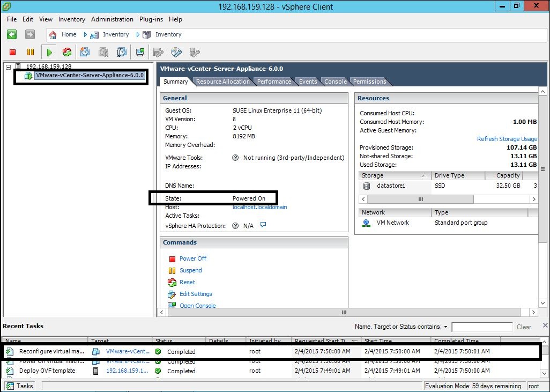The width and height of the screenshot is (550, 392).
Task: Click the Reset toolbar icon
Action: coord(66,52)
